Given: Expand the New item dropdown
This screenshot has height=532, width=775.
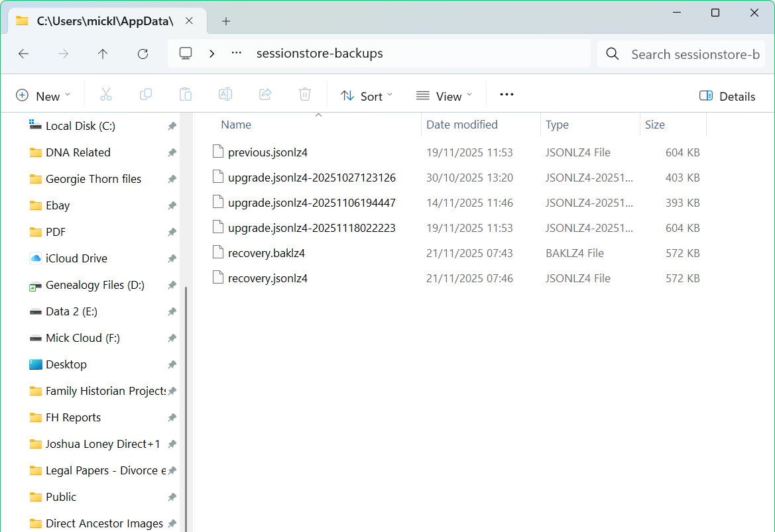Looking at the screenshot, I should pyautogui.click(x=43, y=96).
